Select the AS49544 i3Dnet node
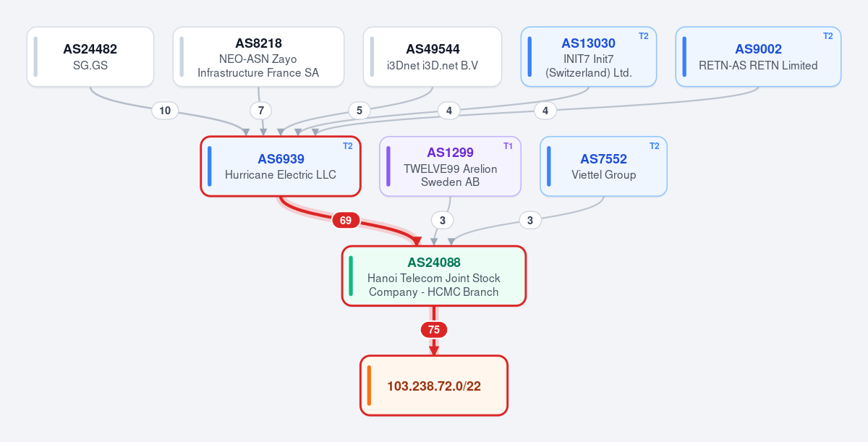Viewport: 868px width, 442px height. [433, 57]
